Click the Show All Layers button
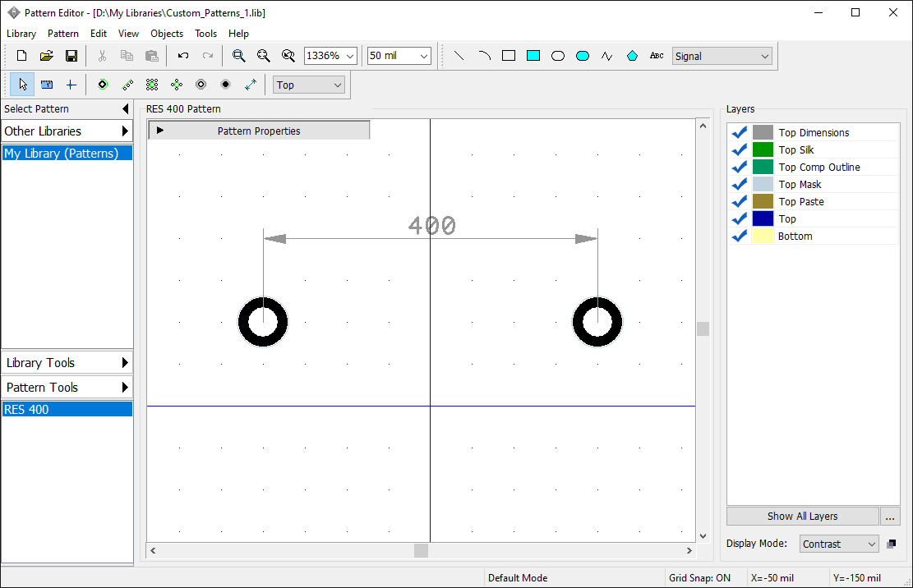Viewport: 913px width, 588px height. 802,516
